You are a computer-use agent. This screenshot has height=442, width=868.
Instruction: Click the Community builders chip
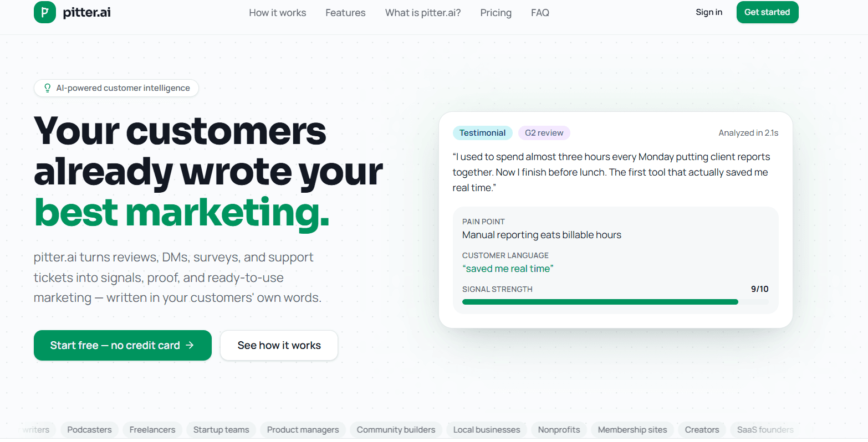click(x=396, y=430)
